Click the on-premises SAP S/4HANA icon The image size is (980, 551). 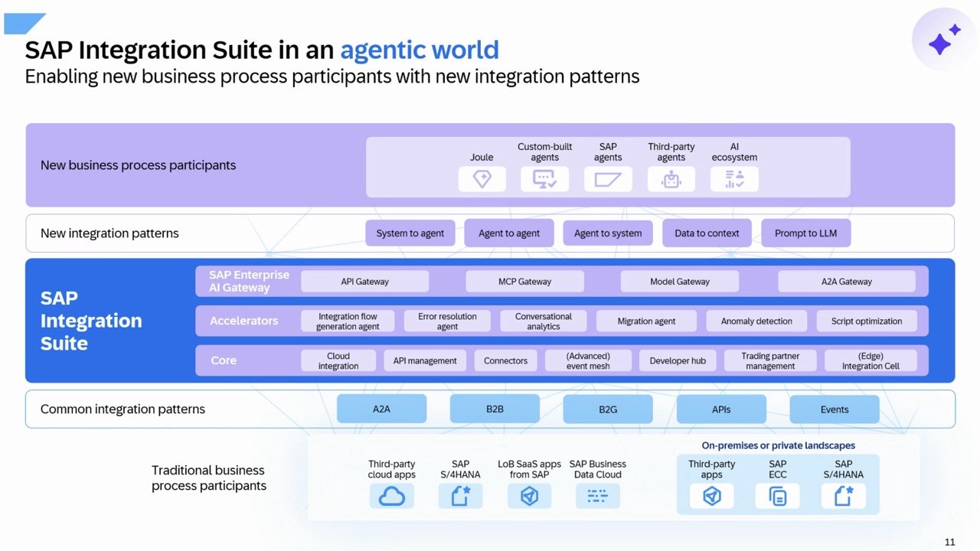point(843,496)
